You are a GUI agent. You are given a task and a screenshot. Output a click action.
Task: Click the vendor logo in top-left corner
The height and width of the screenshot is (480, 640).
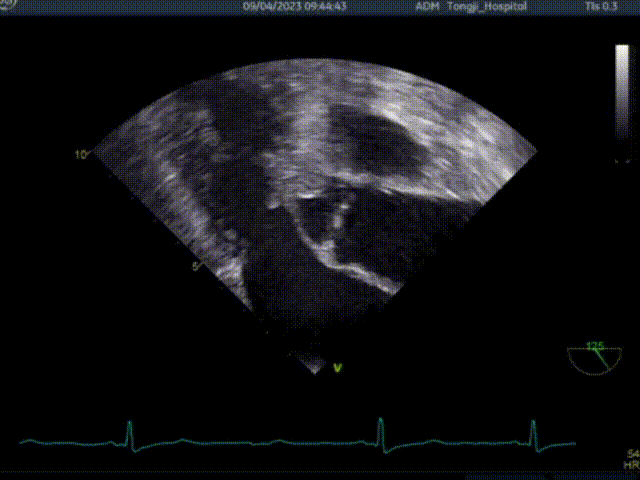tap(4, 5)
